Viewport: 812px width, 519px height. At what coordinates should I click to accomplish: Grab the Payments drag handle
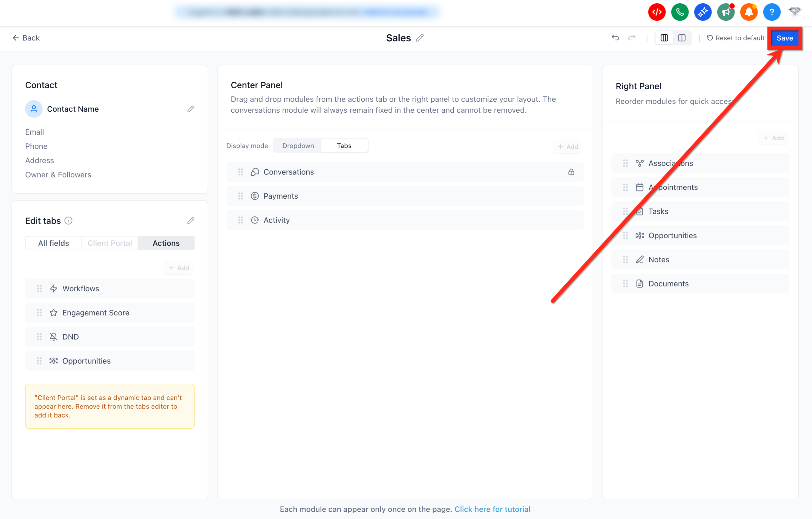tap(240, 196)
